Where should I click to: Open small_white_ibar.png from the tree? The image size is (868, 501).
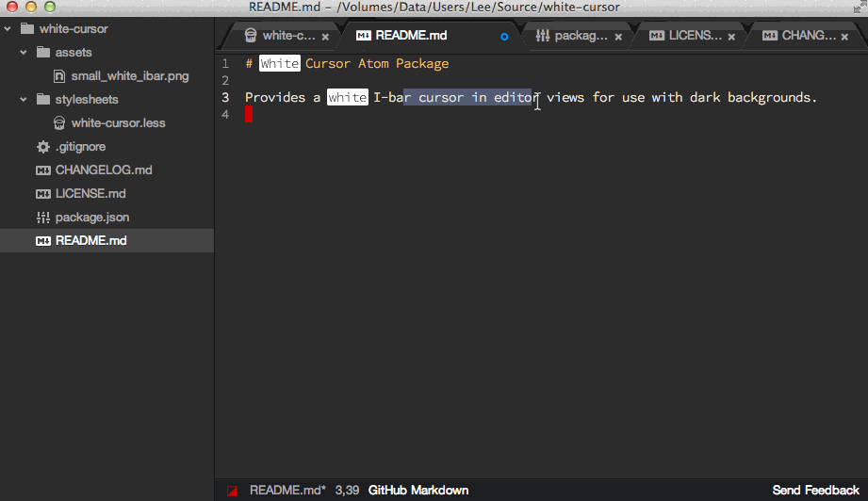pyautogui.click(x=130, y=76)
